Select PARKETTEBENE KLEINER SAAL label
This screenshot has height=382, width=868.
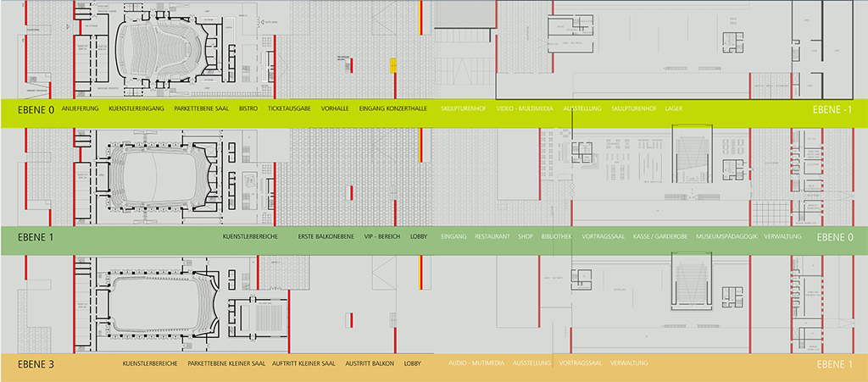point(226,363)
